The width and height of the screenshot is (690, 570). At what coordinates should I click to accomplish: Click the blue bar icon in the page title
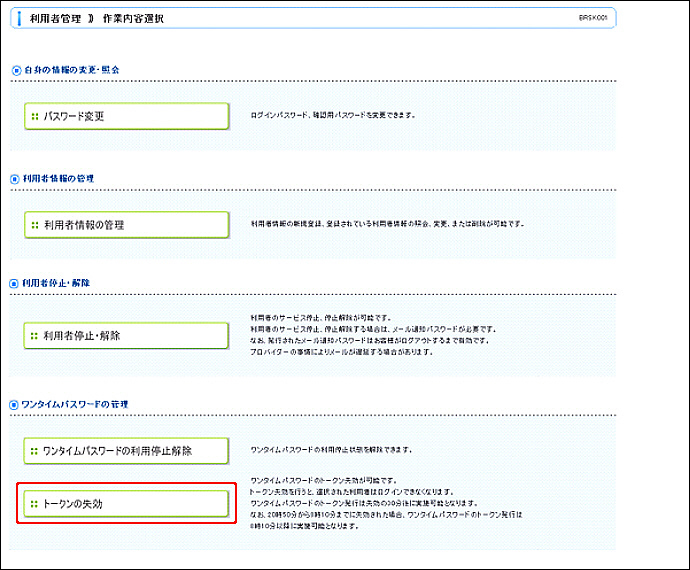tap(21, 18)
